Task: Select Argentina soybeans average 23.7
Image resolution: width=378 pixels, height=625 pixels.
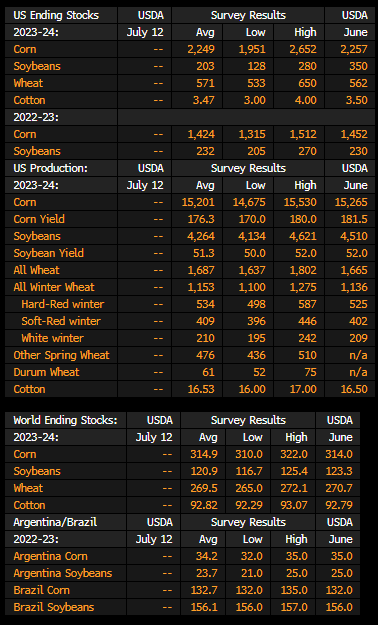Action: click(x=208, y=573)
